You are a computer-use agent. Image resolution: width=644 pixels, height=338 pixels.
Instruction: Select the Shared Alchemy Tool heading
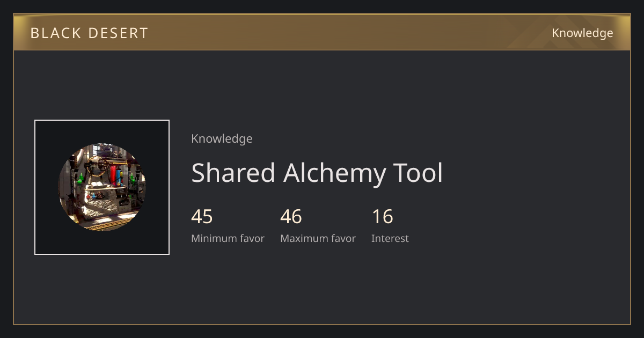click(x=317, y=173)
